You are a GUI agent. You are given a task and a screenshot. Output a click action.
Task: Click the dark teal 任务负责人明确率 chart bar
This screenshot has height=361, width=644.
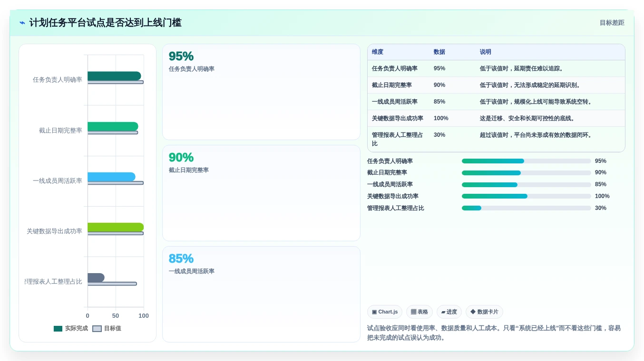114,76
